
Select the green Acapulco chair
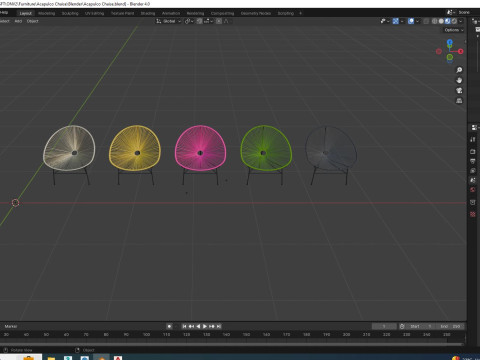(x=266, y=155)
